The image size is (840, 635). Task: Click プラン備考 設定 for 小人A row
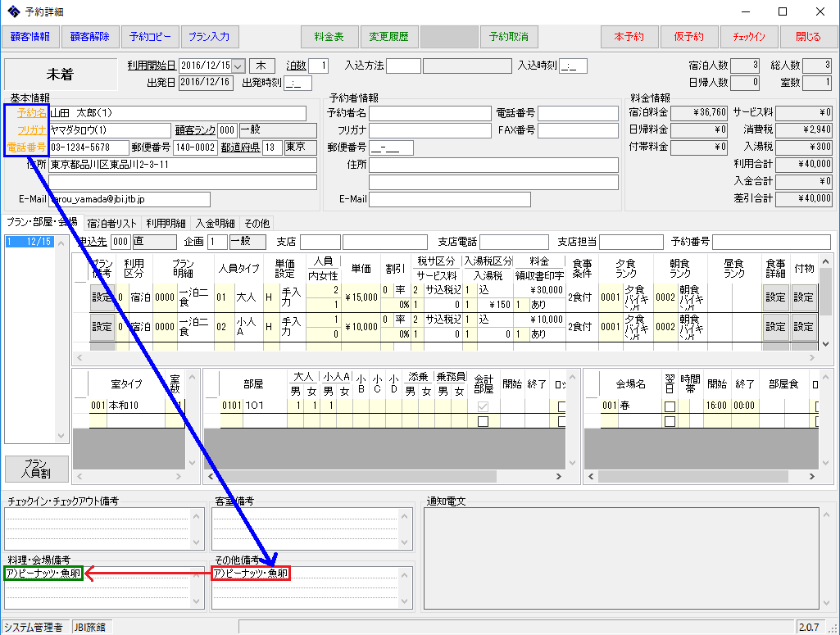click(x=102, y=327)
